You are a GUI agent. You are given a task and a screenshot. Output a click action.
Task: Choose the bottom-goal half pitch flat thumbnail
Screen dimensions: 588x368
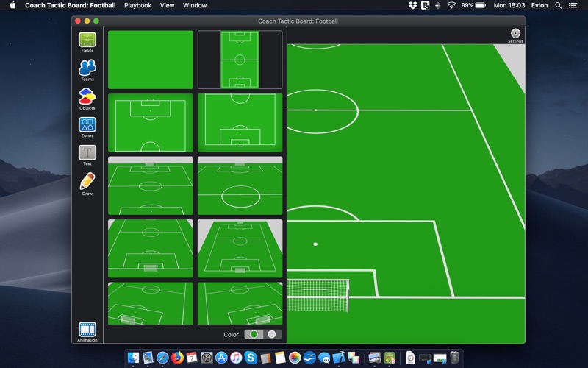[240, 122]
